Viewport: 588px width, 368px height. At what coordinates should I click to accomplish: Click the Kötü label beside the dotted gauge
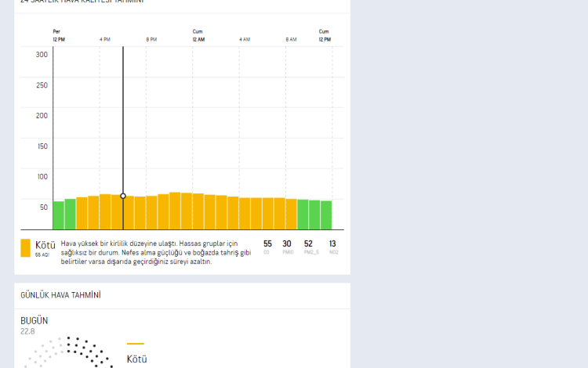point(137,359)
